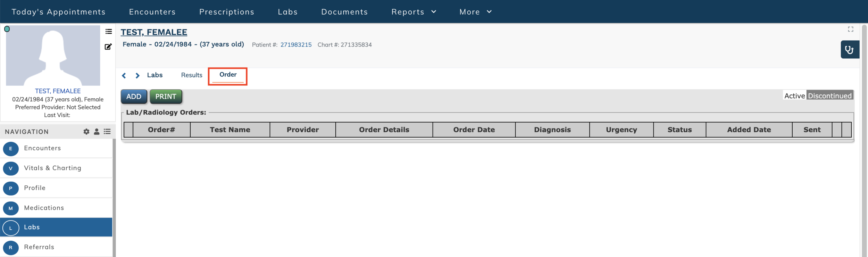Select Referrals in navigation sidebar

click(x=56, y=247)
